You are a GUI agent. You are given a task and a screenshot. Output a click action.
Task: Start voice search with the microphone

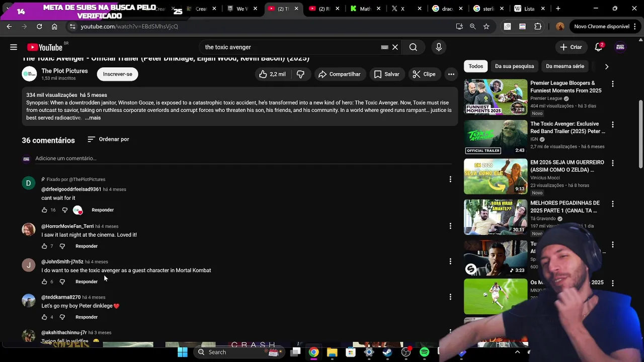point(439,47)
